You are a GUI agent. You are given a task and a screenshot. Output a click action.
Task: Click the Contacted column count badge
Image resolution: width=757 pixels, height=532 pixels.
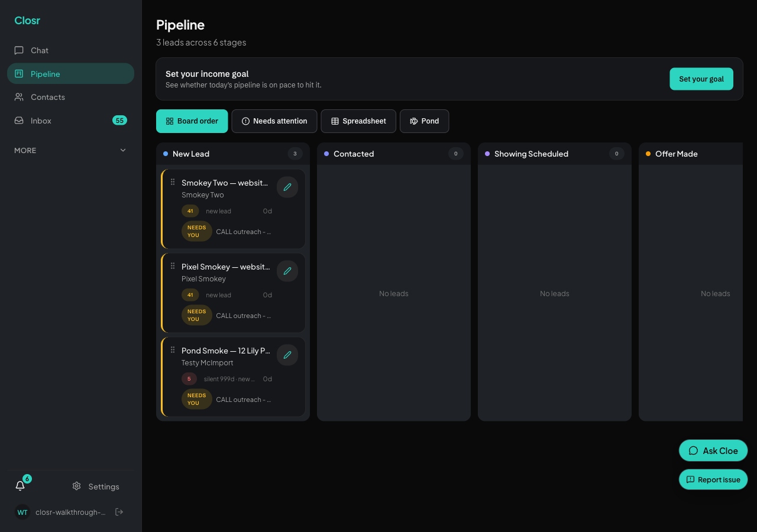pos(455,154)
